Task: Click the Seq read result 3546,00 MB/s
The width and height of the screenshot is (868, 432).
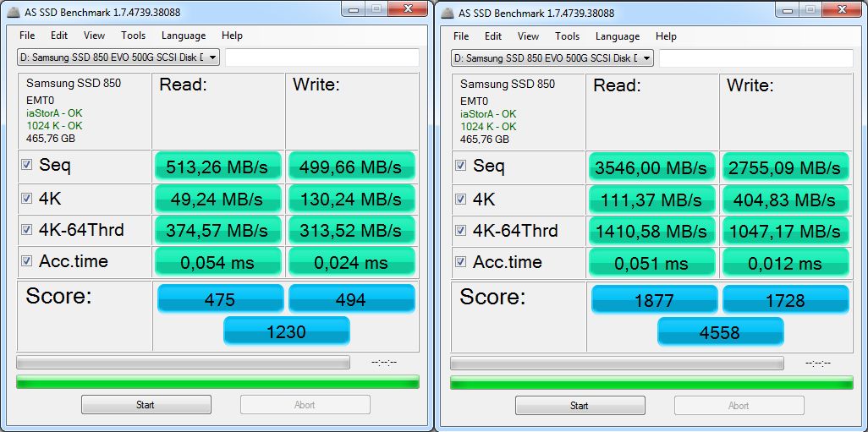Action: 652,167
